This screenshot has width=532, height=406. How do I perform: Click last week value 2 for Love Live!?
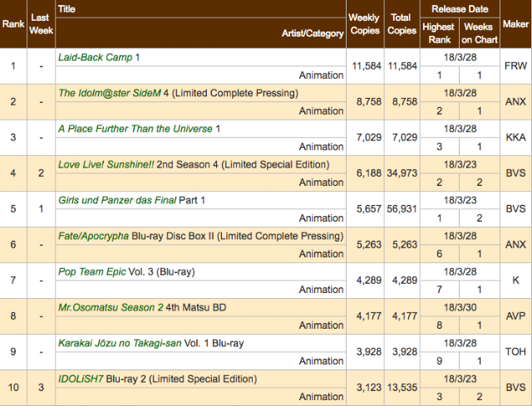[41, 174]
